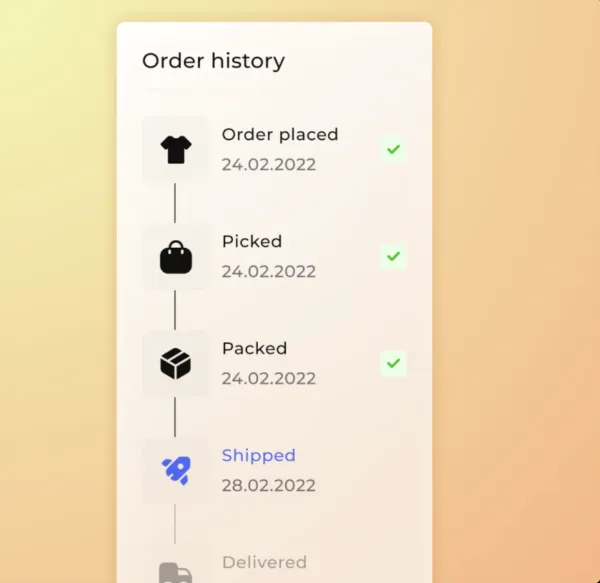Click timeline connector between Packed and Shipped

click(175, 417)
